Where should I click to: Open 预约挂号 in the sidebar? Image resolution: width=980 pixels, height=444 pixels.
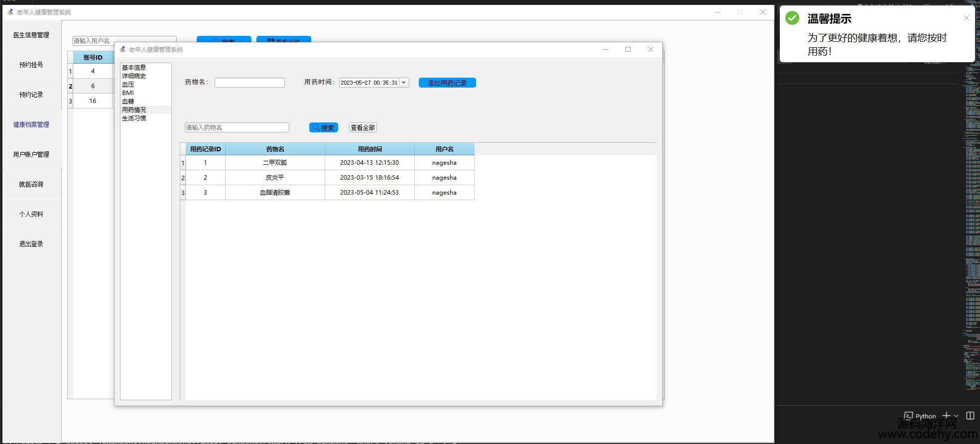click(x=31, y=65)
